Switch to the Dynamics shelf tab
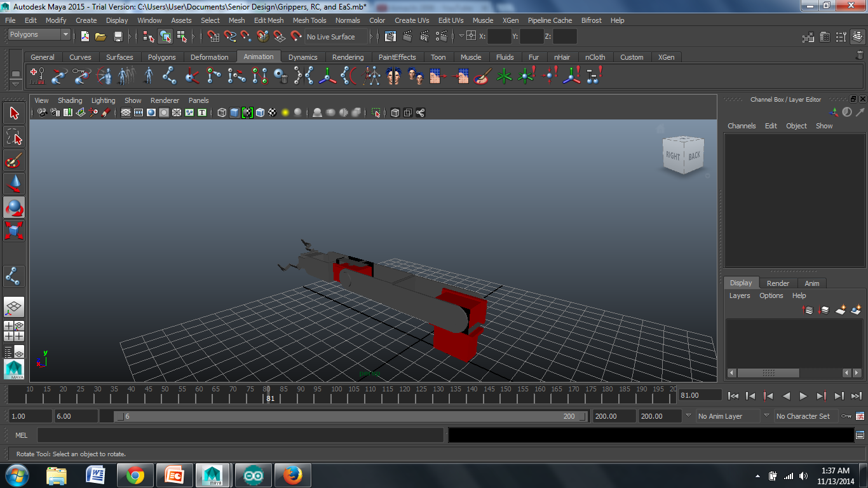Screen dimensions: 868x488 click(x=302, y=57)
